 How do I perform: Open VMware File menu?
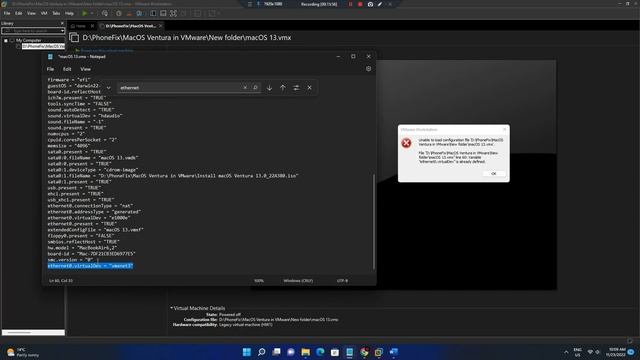click(x=7, y=13)
